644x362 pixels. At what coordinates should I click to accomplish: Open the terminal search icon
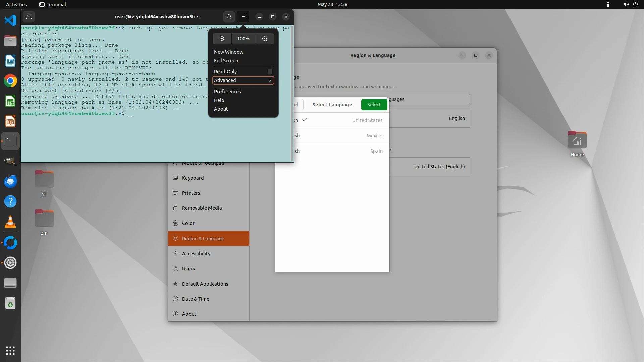coord(229,17)
